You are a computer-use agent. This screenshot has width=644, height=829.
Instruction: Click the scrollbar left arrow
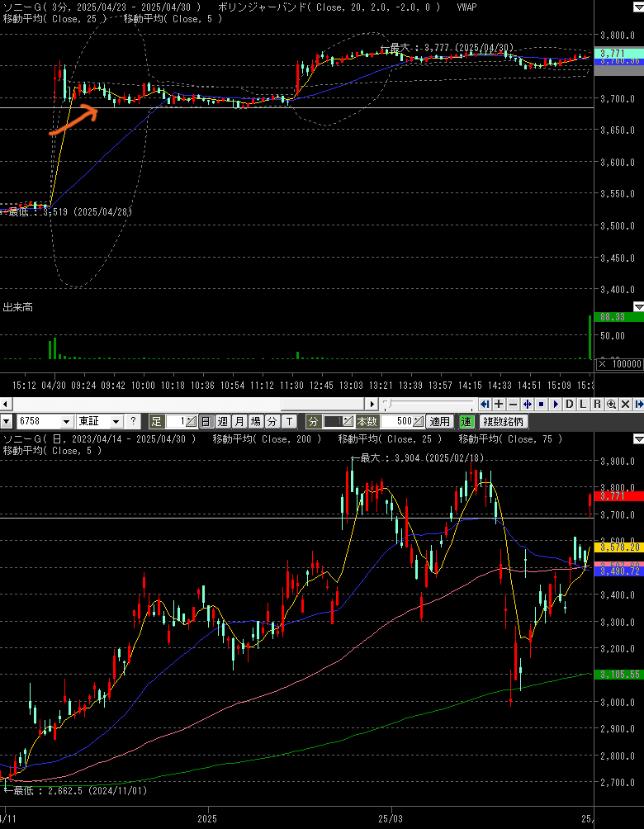click(5, 405)
